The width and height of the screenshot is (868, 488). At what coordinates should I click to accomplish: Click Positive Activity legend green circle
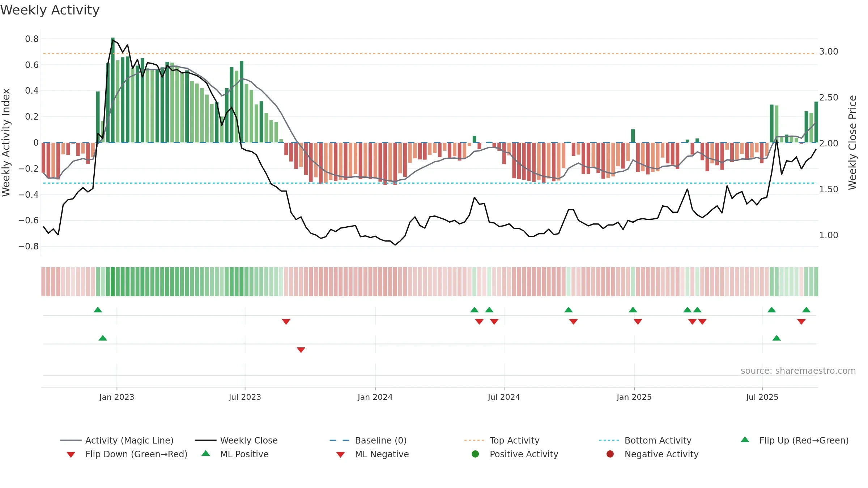(475, 454)
